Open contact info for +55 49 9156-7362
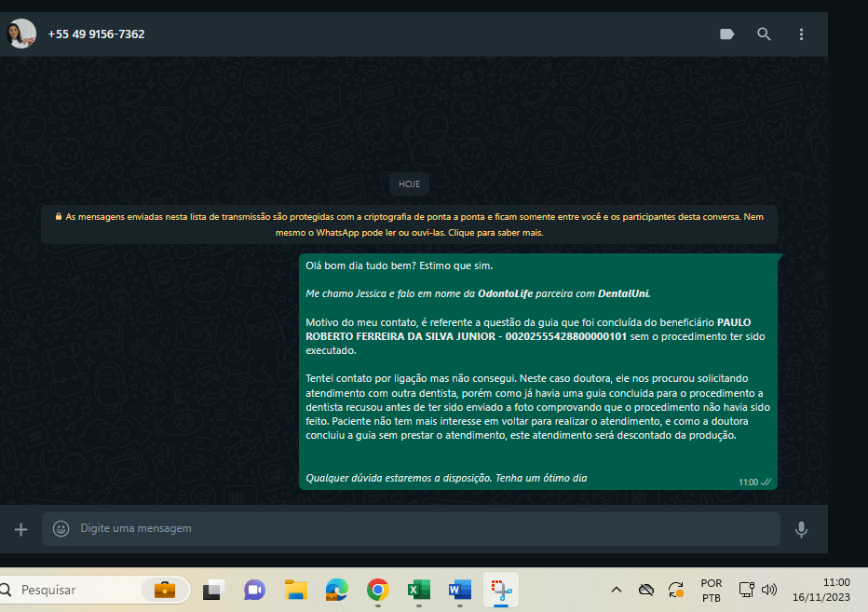The image size is (868, 612). click(96, 34)
